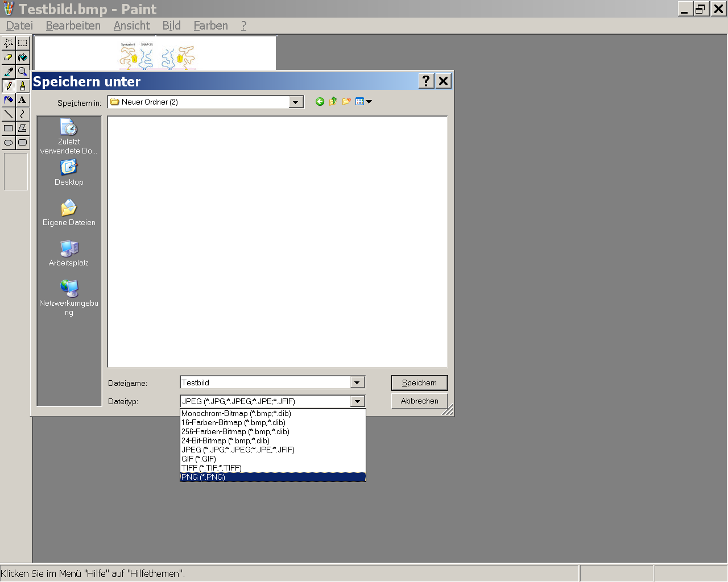Open Desktop in the places bar
Screen dimensions: 728x582
[x=69, y=173]
